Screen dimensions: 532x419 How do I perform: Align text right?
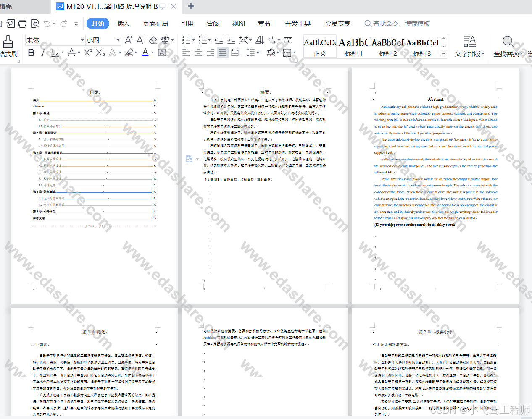(211, 52)
